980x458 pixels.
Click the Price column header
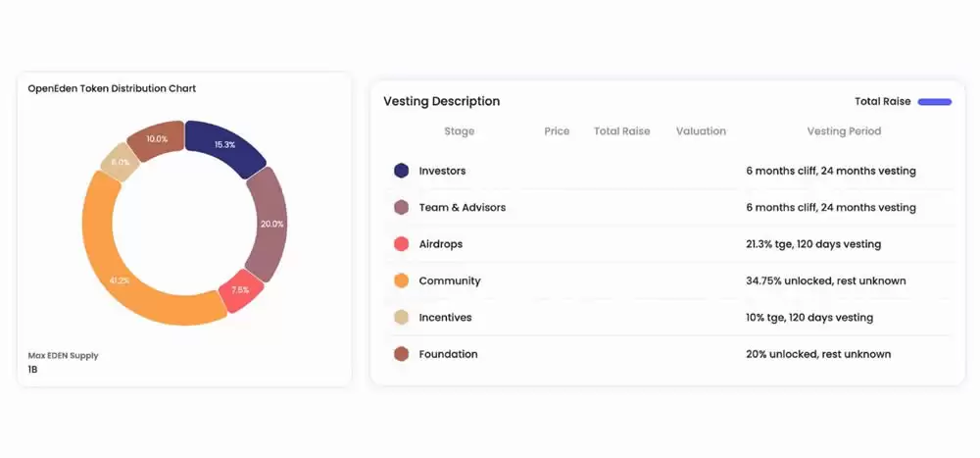[x=557, y=131]
